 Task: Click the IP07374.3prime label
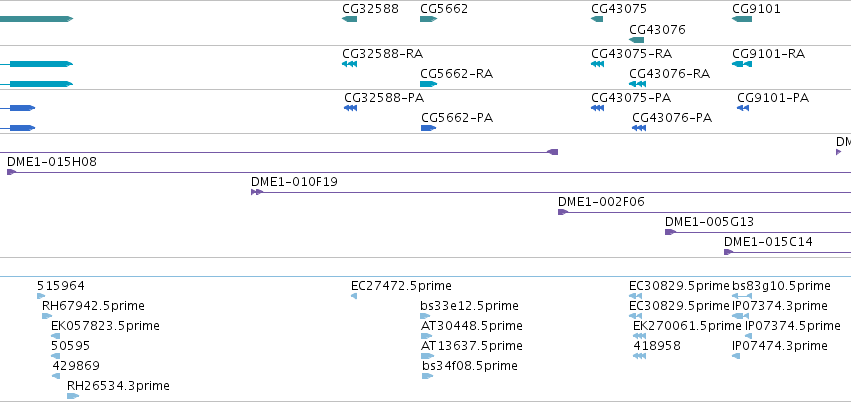tap(779, 305)
